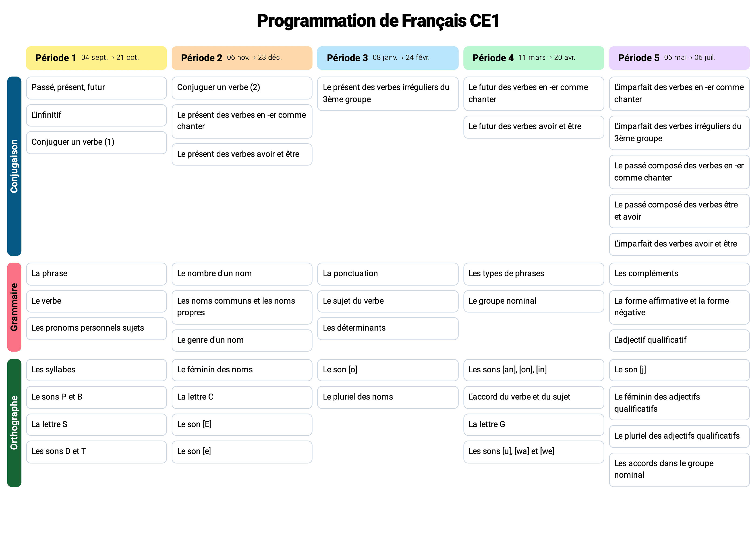Image resolution: width=756 pixels, height=534 pixels.
Task: Select the 'La lettre C' card
Action: [x=242, y=397]
